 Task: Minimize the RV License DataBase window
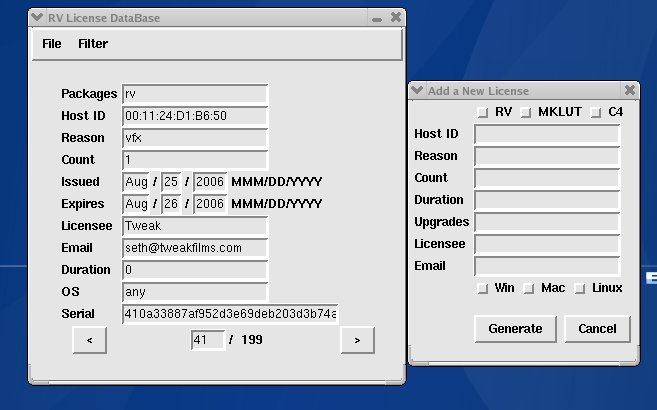pos(376,18)
